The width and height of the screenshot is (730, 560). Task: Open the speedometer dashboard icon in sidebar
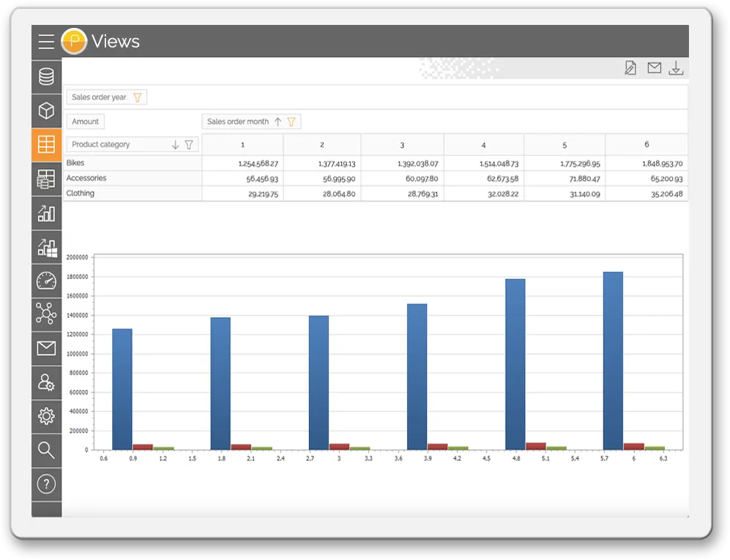[x=46, y=280]
